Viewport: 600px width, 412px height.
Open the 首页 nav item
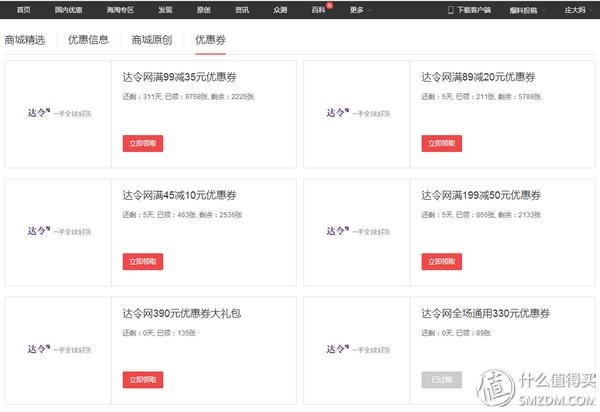(24, 10)
